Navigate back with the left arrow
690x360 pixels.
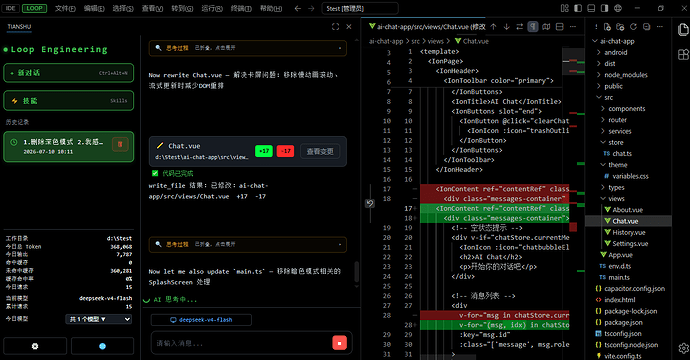[298, 8]
